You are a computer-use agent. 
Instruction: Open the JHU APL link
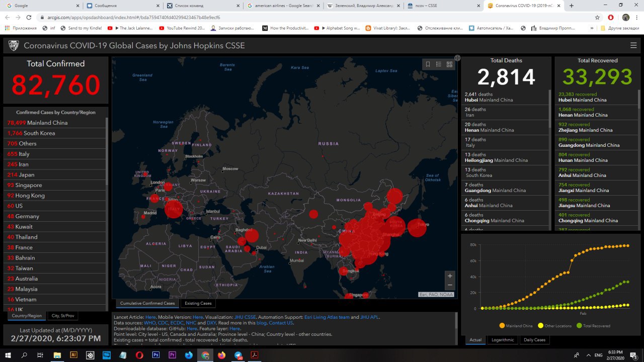point(370,317)
